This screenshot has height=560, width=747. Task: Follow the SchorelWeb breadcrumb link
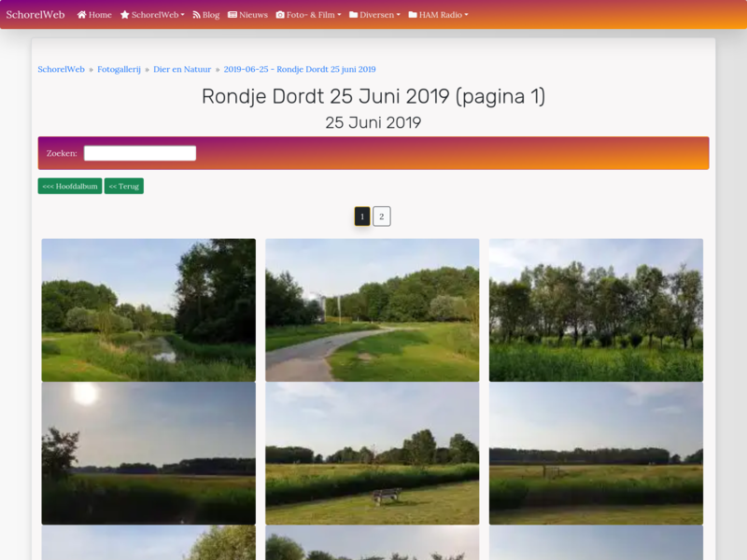pyautogui.click(x=61, y=69)
